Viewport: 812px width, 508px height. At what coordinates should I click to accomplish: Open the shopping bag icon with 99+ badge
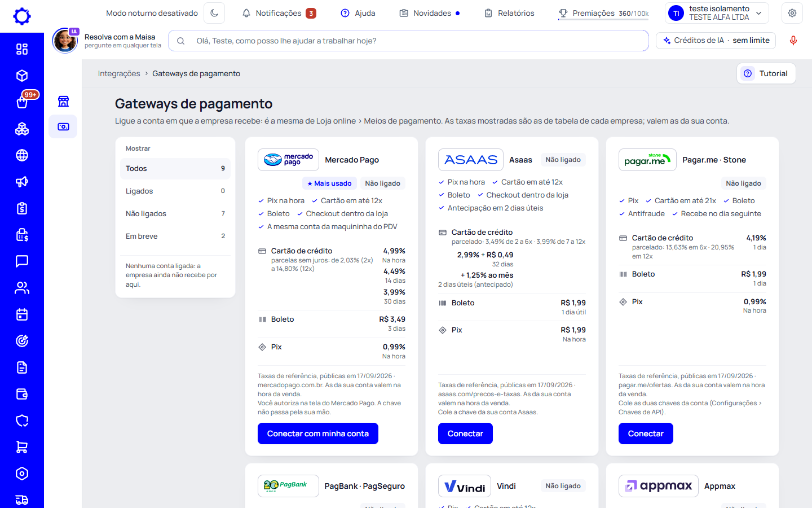click(x=22, y=102)
